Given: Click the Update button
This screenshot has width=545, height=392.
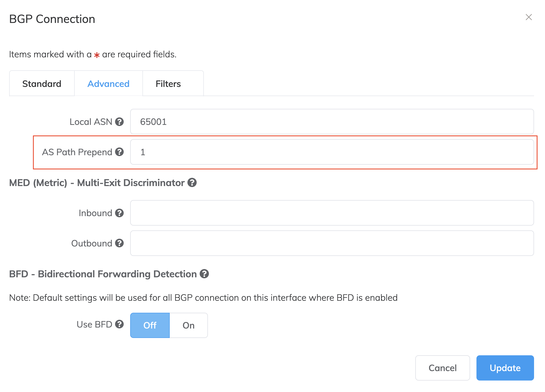Looking at the screenshot, I should [x=505, y=368].
